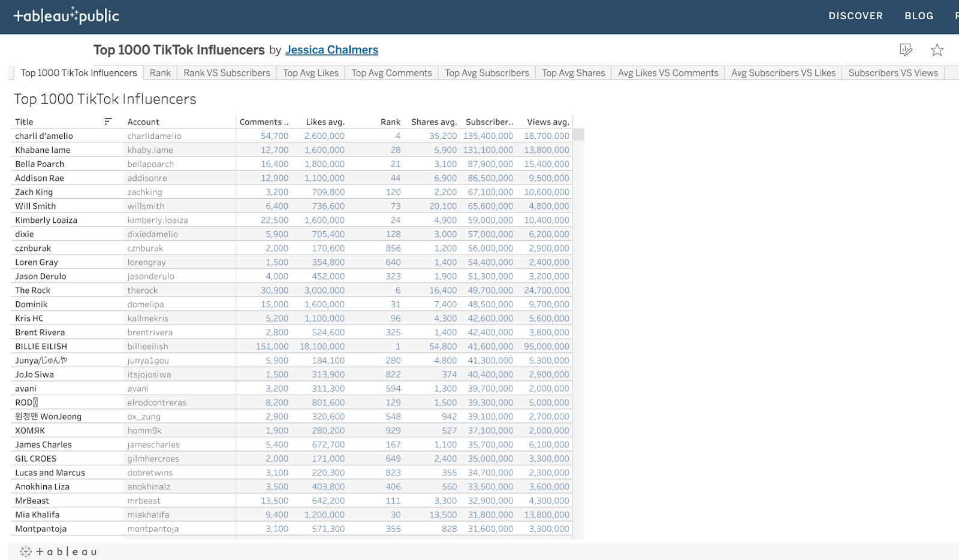
Task: Click the Tableau Public logo
Action: pos(67,16)
